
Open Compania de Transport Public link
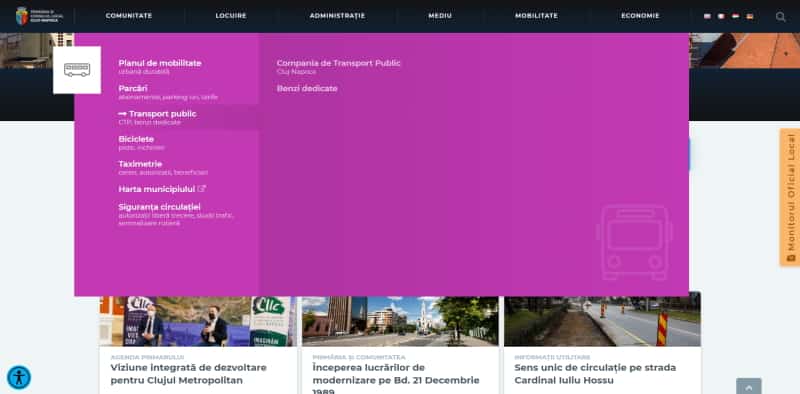(x=338, y=67)
